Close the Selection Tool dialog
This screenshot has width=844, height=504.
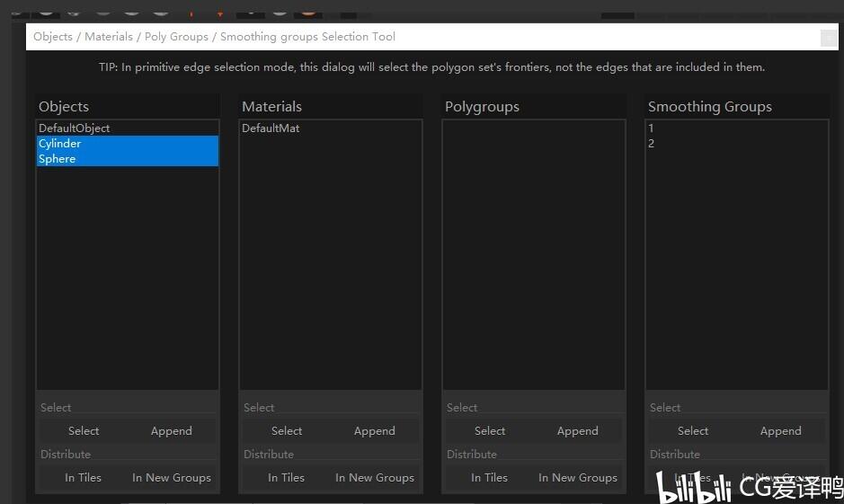click(829, 39)
